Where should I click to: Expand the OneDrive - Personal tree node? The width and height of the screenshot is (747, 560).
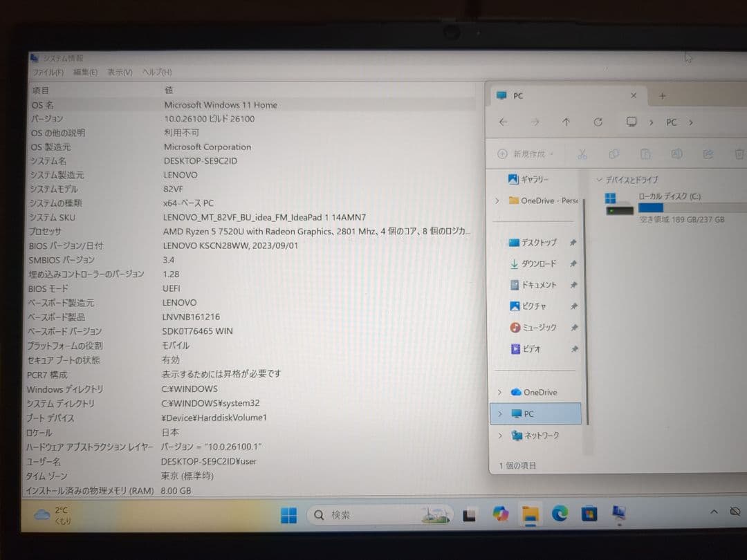coord(497,200)
